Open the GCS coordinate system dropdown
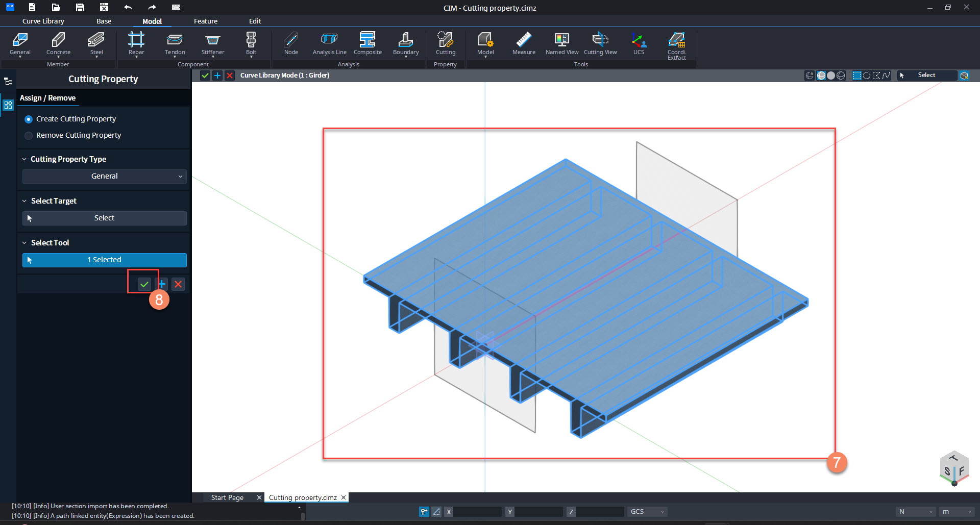The image size is (980, 525). [647, 512]
